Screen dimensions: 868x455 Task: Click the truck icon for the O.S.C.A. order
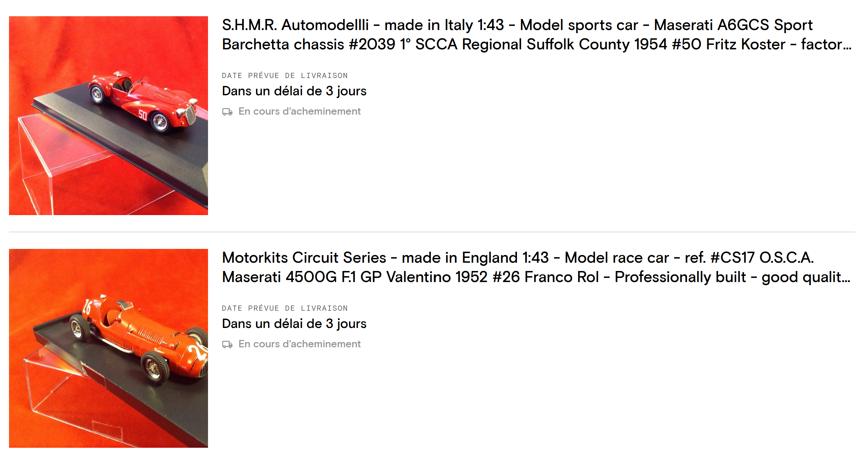(x=227, y=345)
